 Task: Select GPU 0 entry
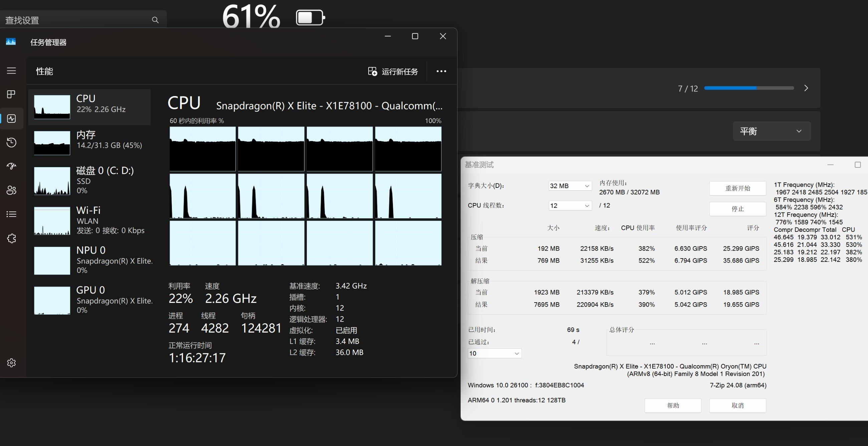click(89, 300)
